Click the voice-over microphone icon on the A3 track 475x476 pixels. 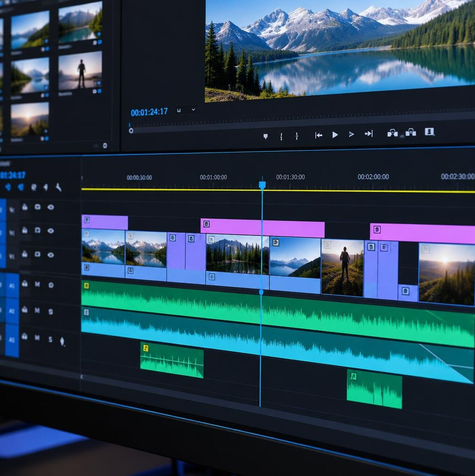pyautogui.click(x=63, y=342)
